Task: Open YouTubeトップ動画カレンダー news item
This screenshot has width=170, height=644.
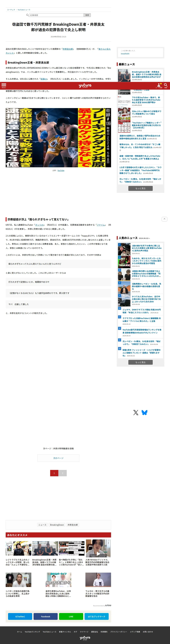Action: pos(140,126)
